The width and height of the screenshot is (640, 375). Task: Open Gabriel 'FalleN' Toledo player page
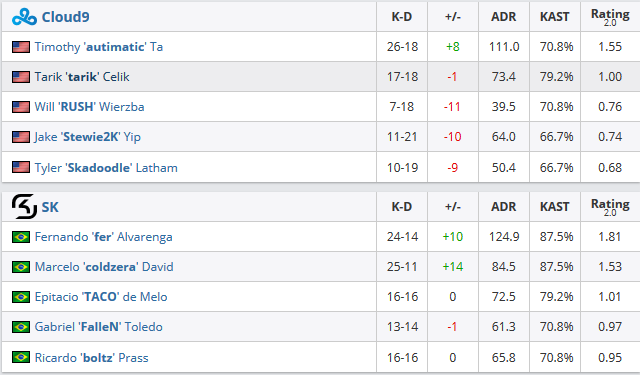point(99,327)
